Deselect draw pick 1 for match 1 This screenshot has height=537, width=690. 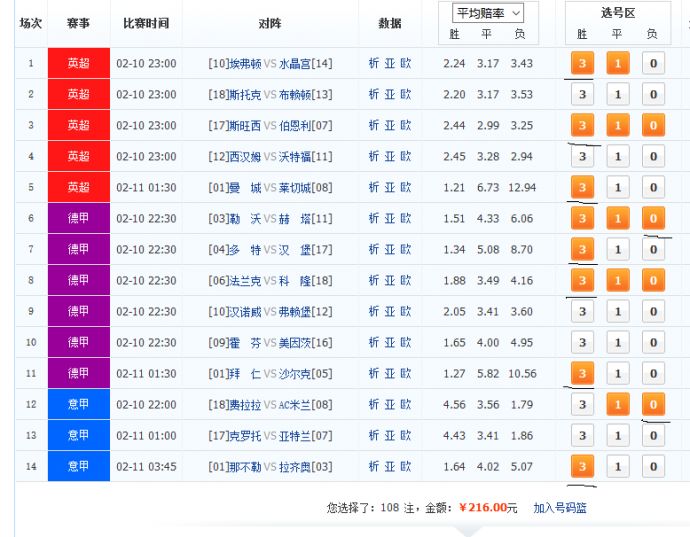(618, 63)
